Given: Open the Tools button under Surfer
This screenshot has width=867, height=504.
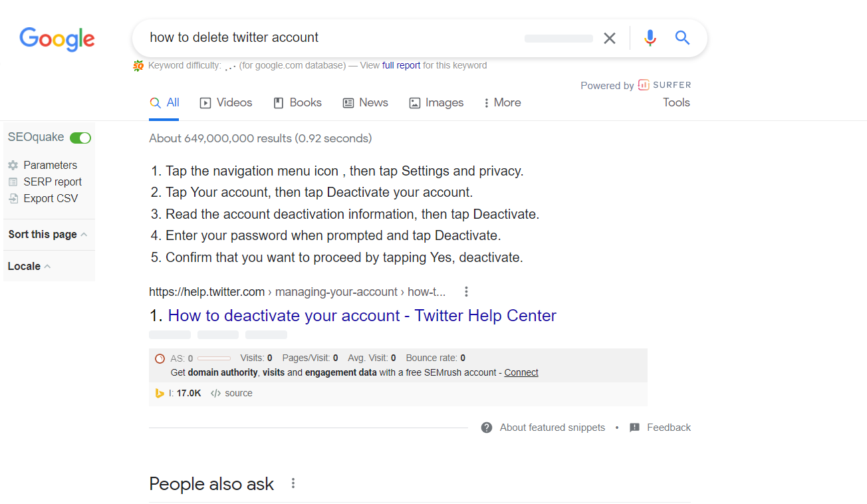Looking at the screenshot, I should click(676, 102).
